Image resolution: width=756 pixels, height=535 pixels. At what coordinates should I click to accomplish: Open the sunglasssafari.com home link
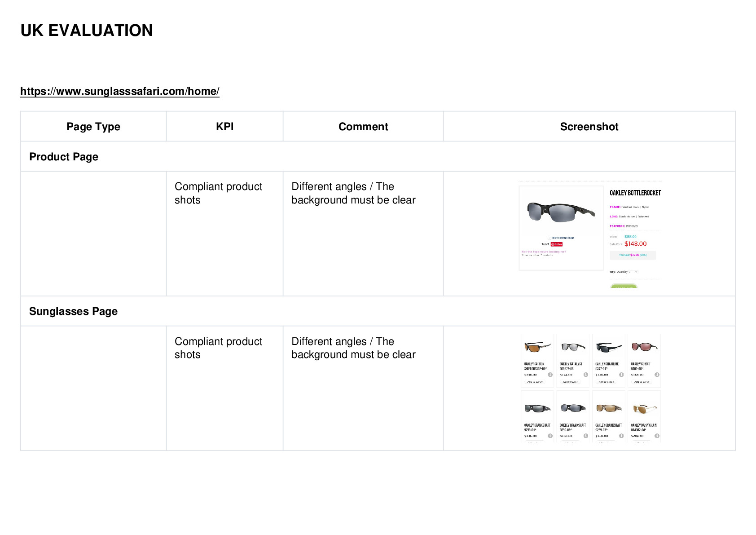pos(120,91)
